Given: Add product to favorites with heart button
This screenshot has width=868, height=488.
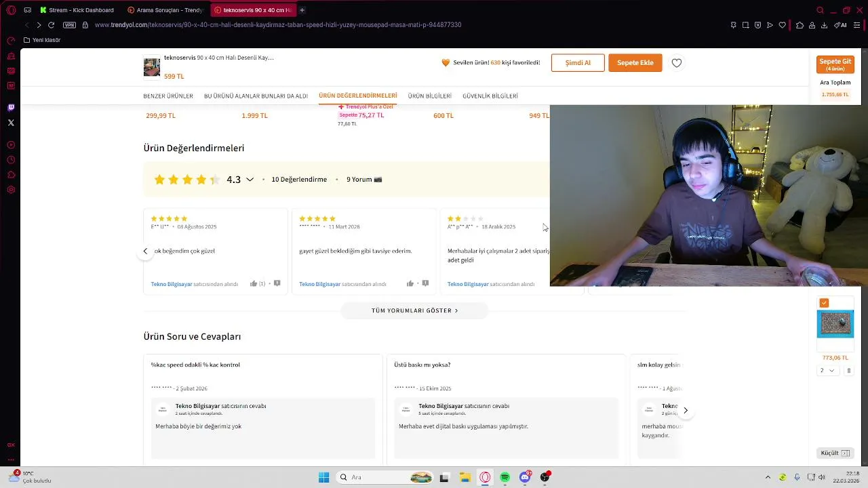Looking at the screenshot, I should click(677, 62).
